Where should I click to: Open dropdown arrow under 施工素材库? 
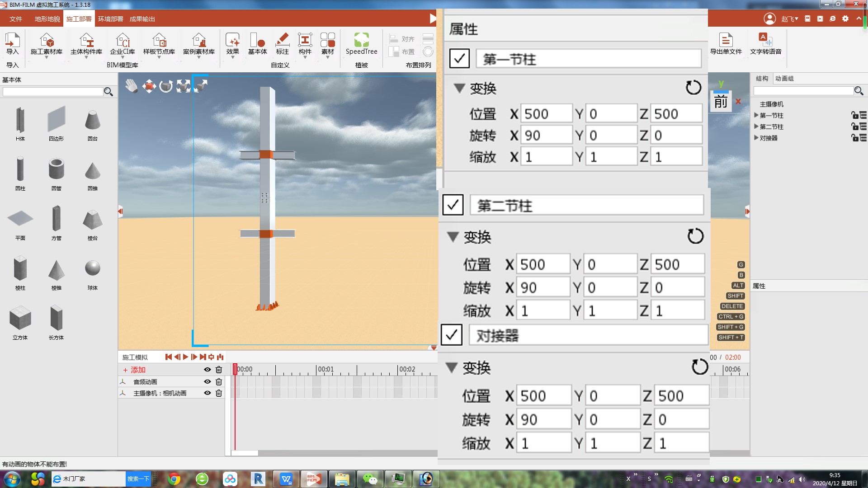coord(46,57)
